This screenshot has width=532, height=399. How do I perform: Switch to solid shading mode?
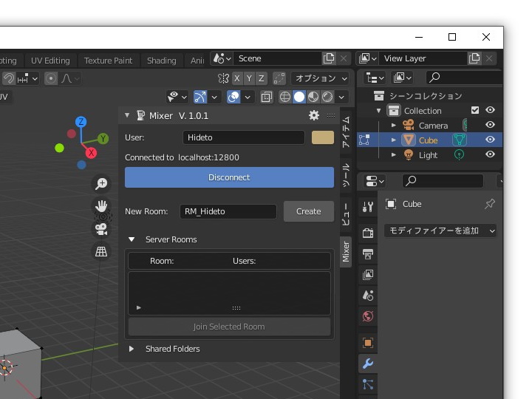point(299,97)
